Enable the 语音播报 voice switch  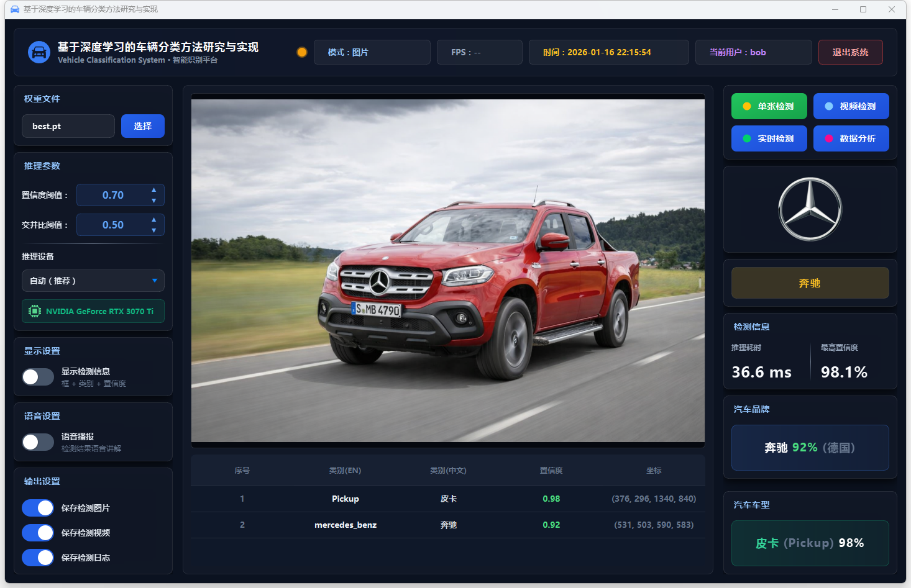click(38, 442)
